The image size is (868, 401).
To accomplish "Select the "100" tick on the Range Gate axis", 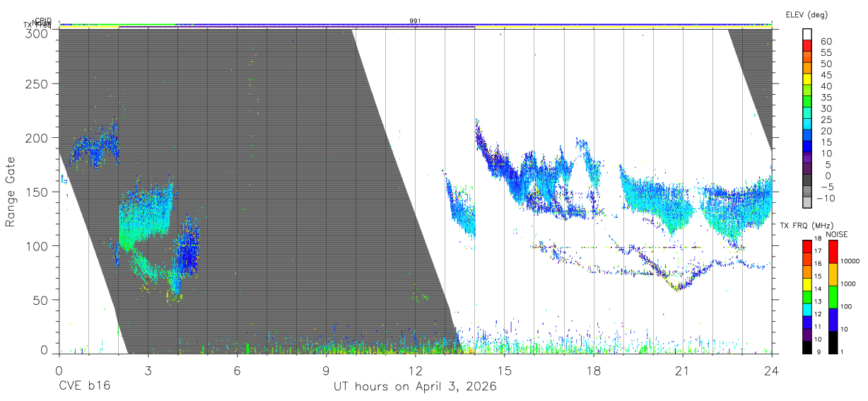I will click(36, 245).
